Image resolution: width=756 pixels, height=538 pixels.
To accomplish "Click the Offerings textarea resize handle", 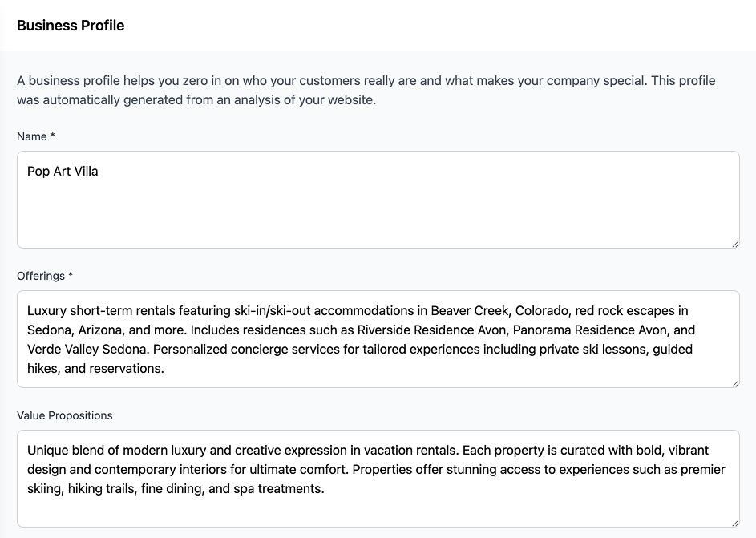I will [734, 382].
